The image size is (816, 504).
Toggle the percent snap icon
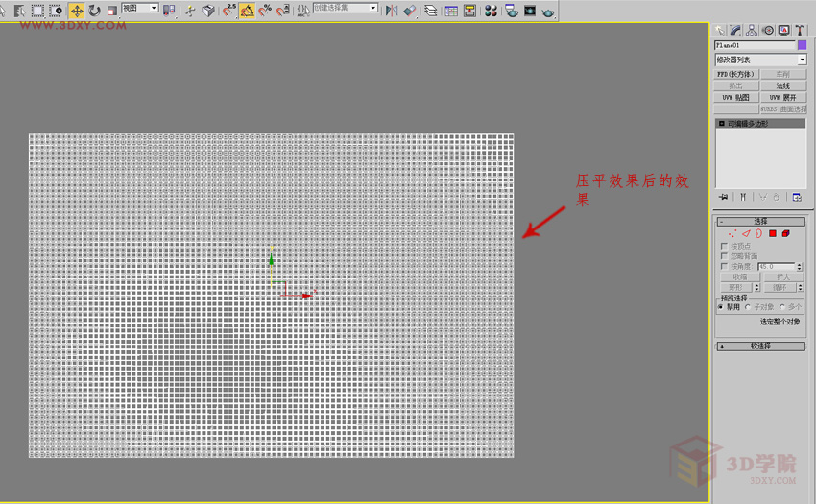(265, 11)
